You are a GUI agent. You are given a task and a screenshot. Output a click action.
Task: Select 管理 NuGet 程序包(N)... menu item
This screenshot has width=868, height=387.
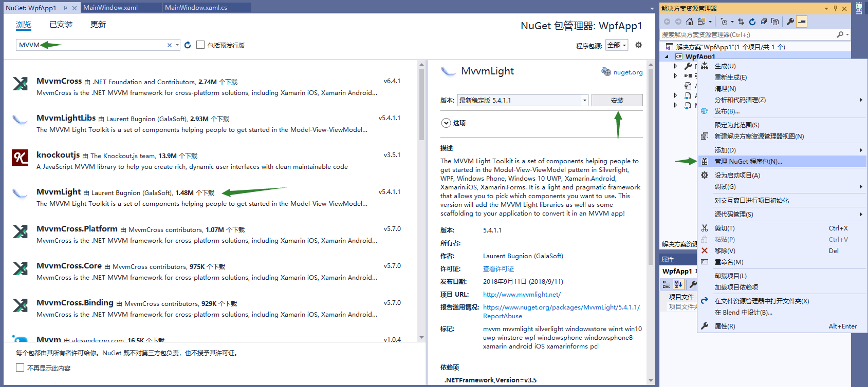(782, 161)
